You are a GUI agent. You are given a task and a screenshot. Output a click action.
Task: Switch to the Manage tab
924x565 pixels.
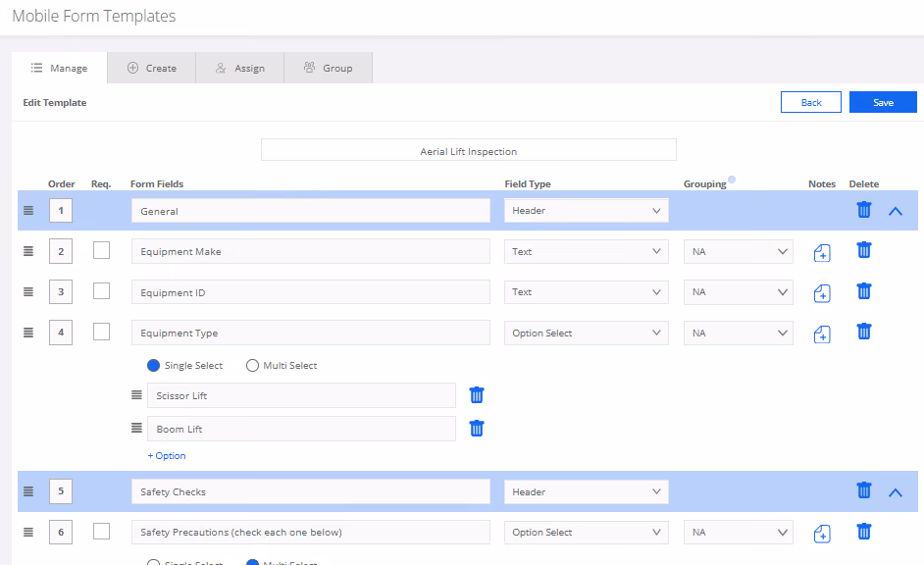[x=60, y=68]
